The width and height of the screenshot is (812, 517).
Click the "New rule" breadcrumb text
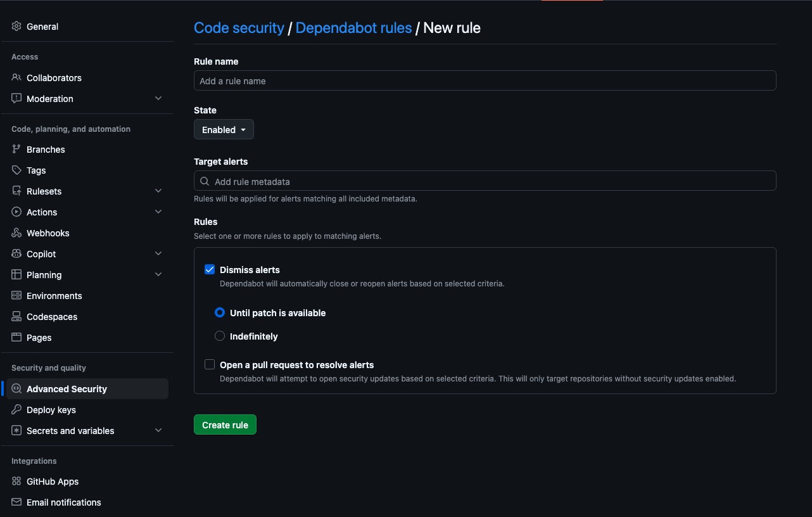[452, 28]
